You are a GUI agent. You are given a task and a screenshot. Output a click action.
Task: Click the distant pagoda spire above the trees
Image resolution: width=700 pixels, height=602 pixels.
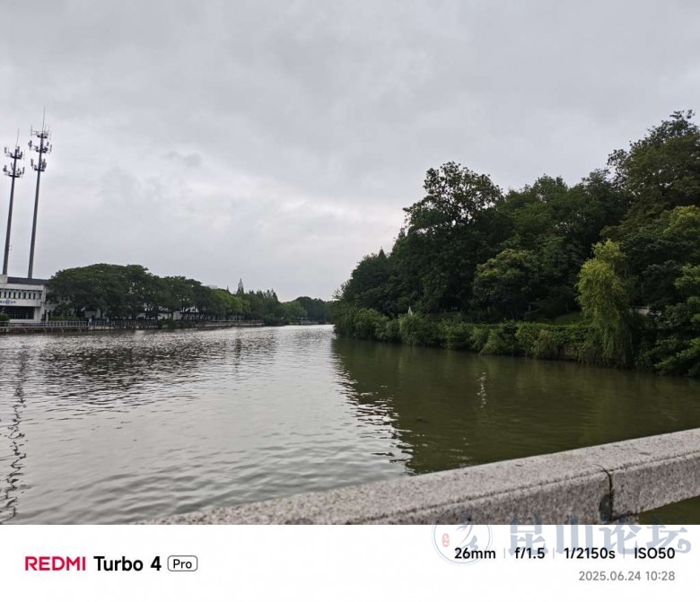(x=241, y=285)
